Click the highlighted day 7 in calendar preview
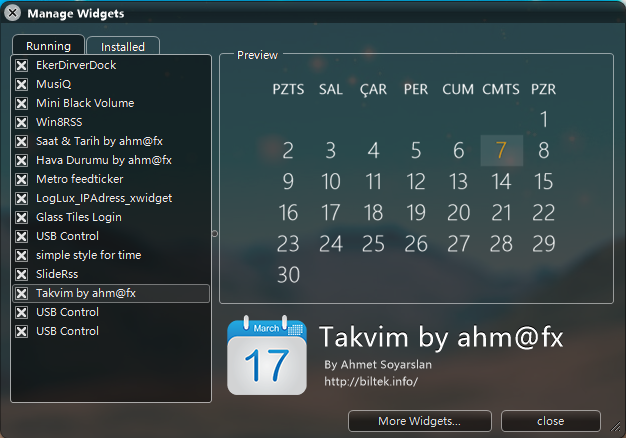This screenshot has height=438, width=626. click(501, 151)
